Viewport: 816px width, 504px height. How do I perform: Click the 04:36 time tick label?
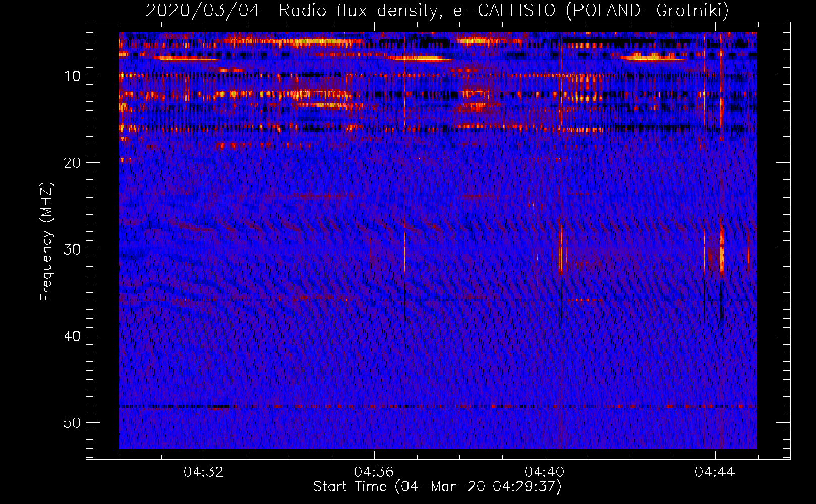(374, 472)
